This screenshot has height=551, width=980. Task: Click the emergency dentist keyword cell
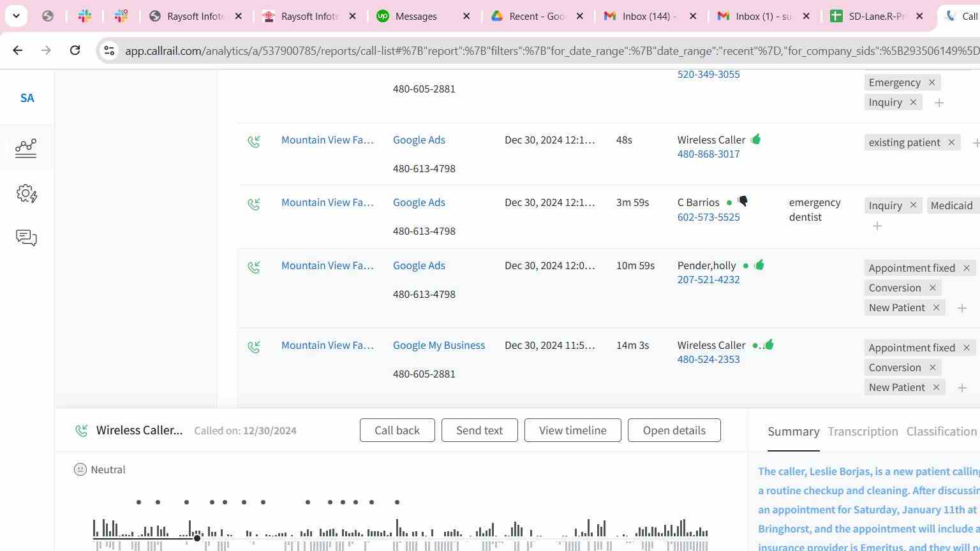(x=815, y=210)
